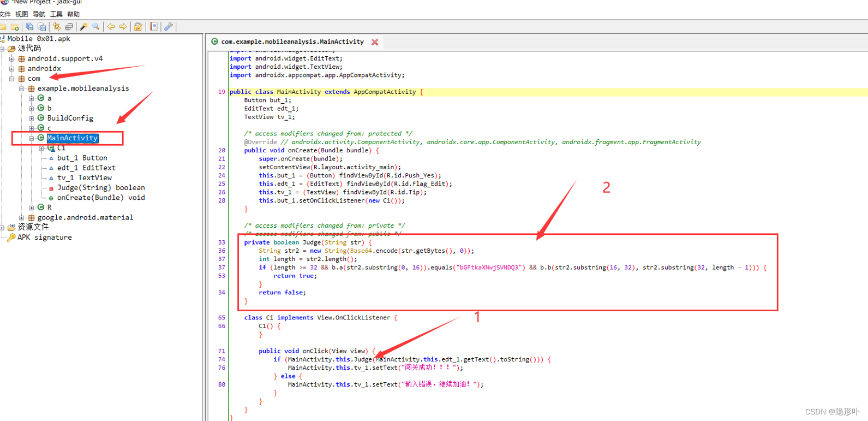This screenshot has height=421, width=868.
Task: Click the Deobfuscation lock icon
Action: tap(138, 27)
